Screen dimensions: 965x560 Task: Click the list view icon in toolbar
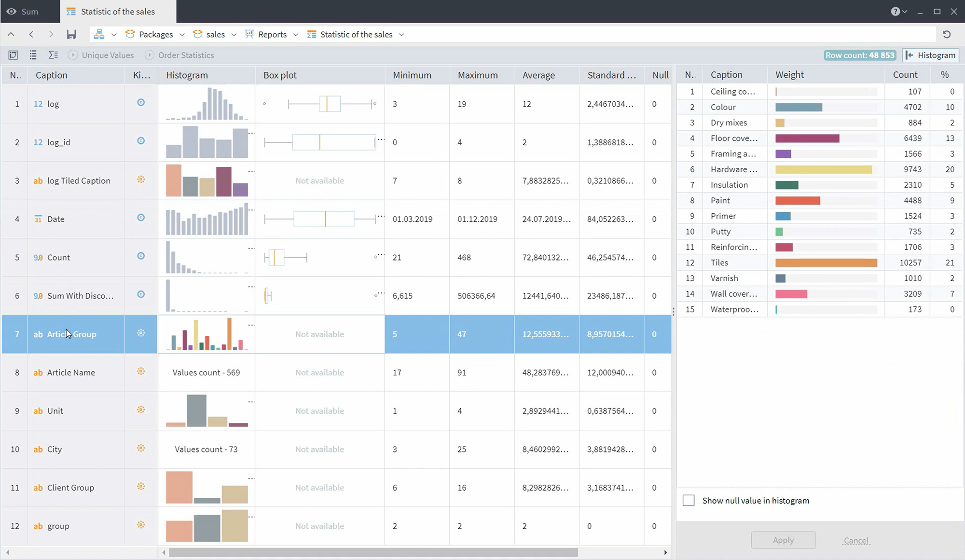pyautogui.click(x=33, y=55)
